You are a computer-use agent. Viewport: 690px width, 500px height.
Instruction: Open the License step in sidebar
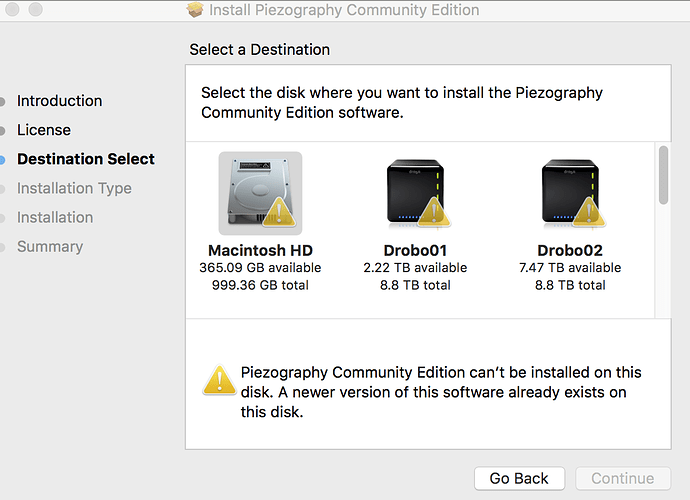point(44,130)
